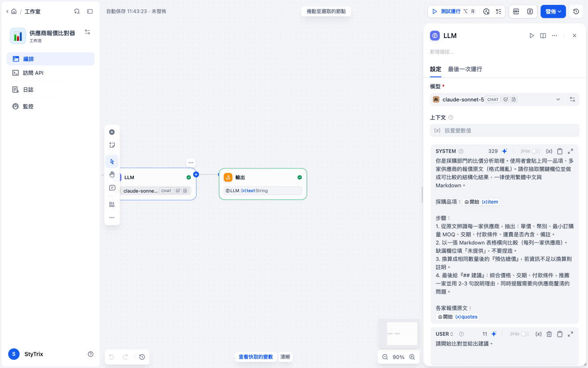Copy the SYSTEM prompt text
This screenshot has width=588, height=368.
click(x=560, y=151)
